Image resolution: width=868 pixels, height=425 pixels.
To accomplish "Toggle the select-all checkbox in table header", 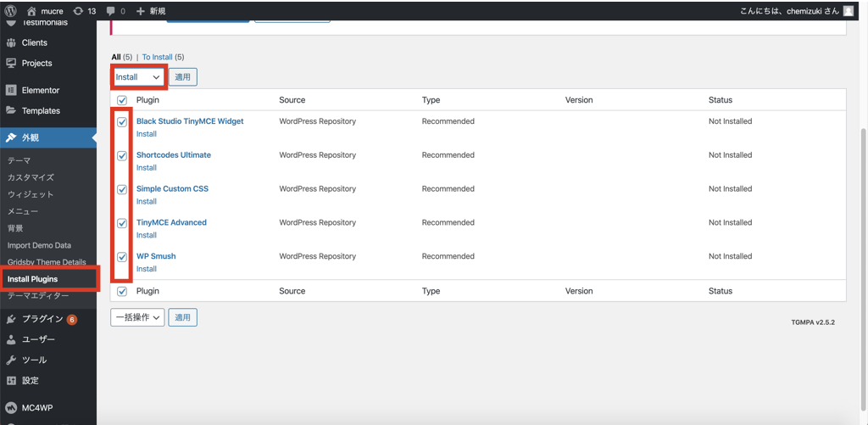I will tap(122, 100).
